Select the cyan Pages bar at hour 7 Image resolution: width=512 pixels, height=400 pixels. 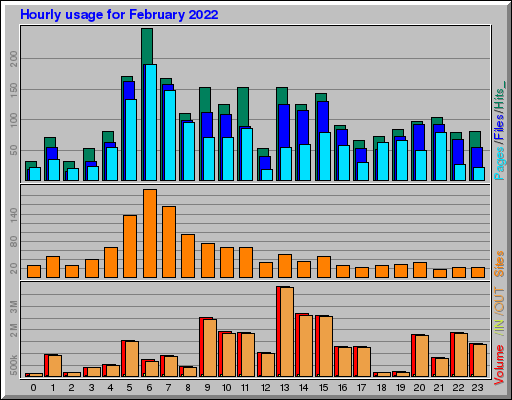(170, 135)
